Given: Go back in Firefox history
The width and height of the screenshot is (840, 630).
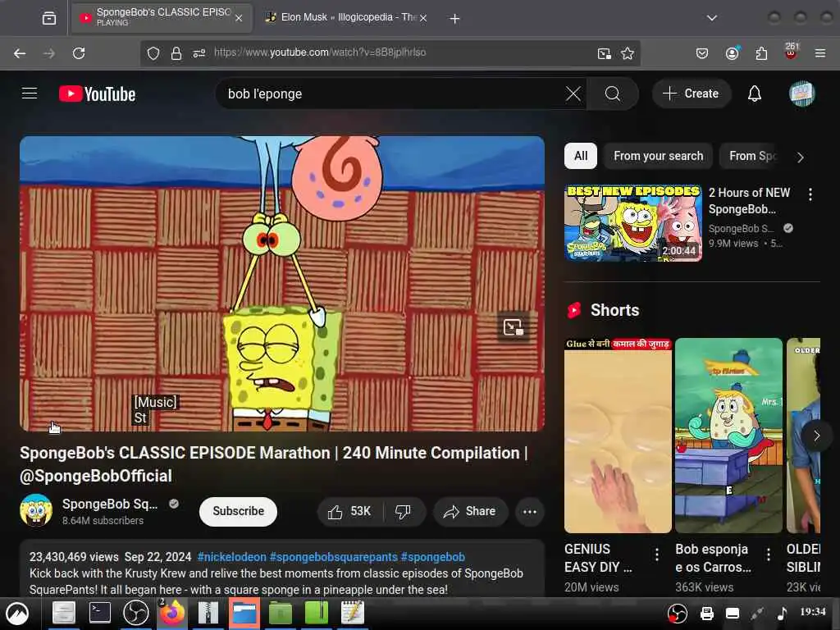Looking at the screenshot, I should pos(20,53).
